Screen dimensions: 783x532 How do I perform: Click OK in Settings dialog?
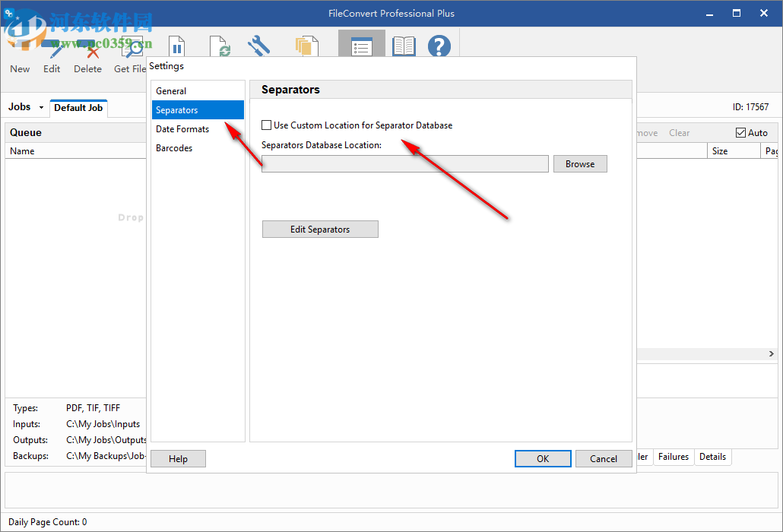pyautogui.click(x=543, y=458)
